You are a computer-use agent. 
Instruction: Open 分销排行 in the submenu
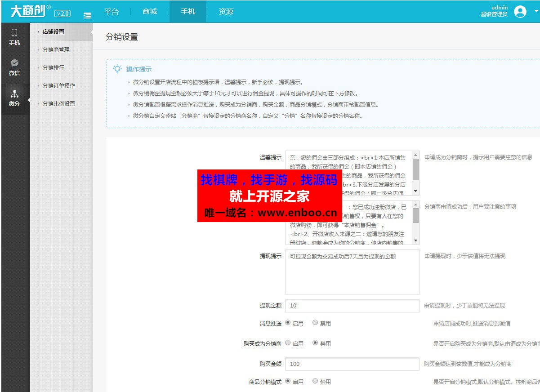click(x=54, y=68)
